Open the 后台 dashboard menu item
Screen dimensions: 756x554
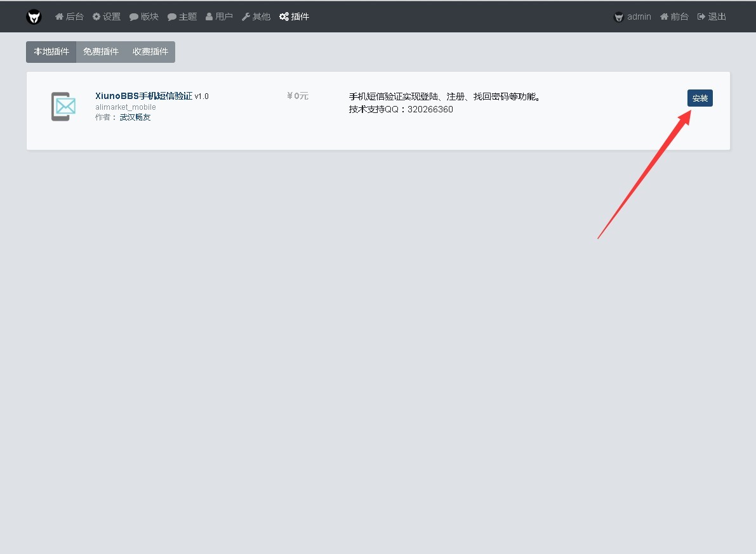pos(69,17)
